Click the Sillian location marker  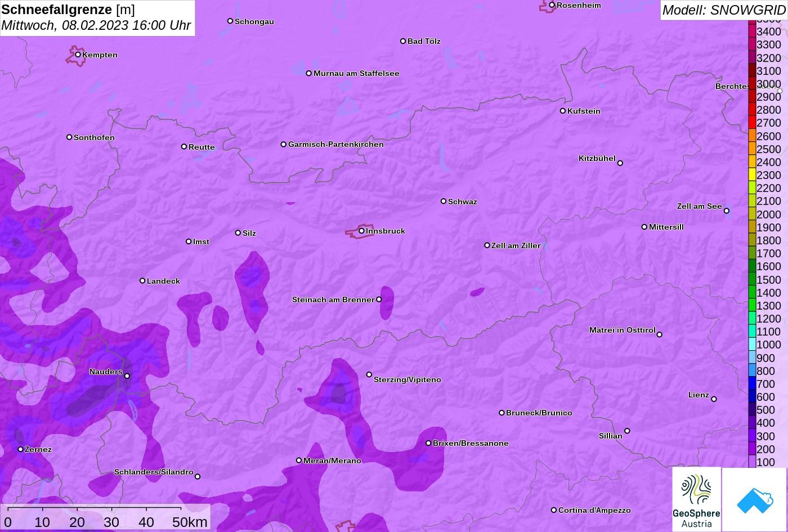pos(627,431)
